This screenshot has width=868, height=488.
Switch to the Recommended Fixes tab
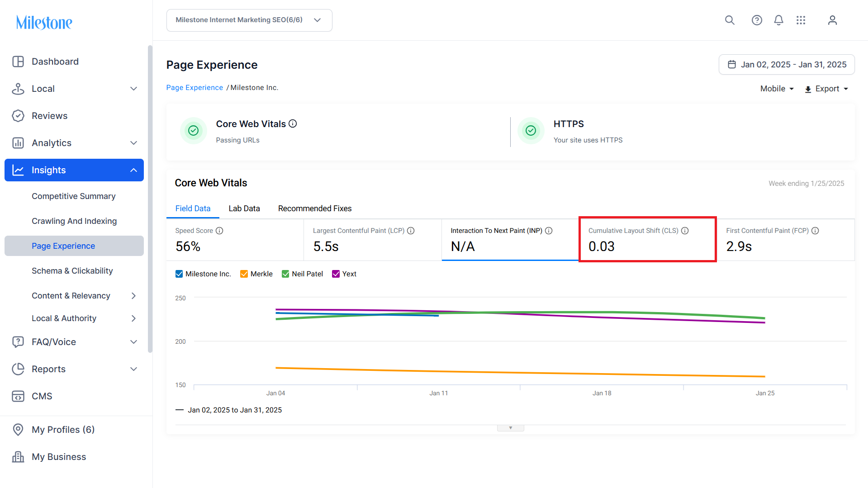315,208
